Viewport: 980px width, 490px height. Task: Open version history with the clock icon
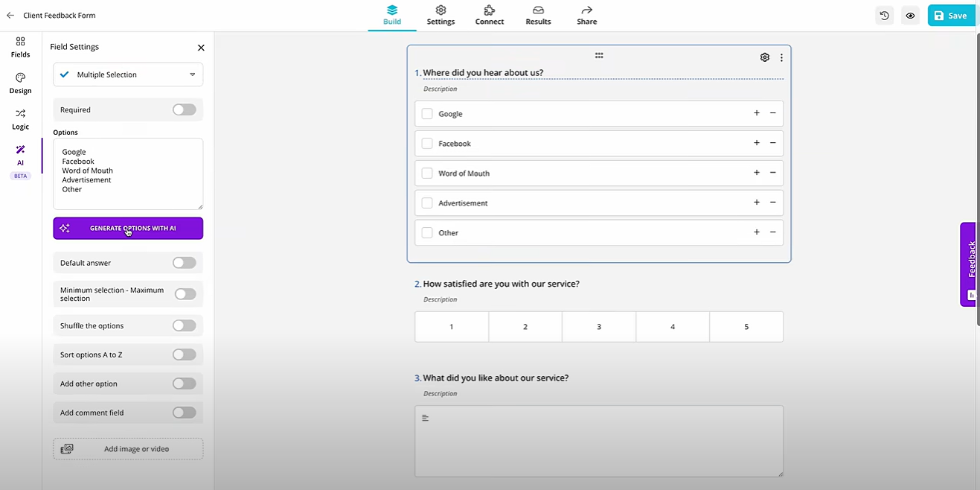pos(884,15)
